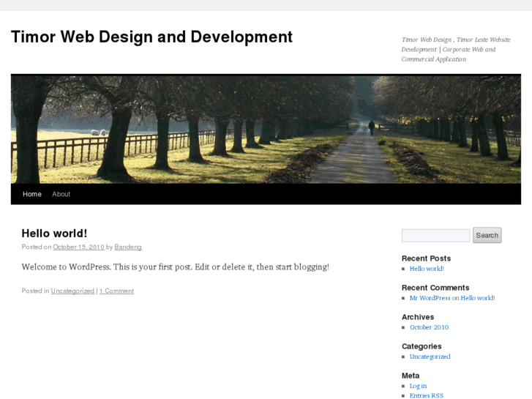Click the Recent Posts heading
Screen dimensions: 532x399
click(x=426, y=258)
